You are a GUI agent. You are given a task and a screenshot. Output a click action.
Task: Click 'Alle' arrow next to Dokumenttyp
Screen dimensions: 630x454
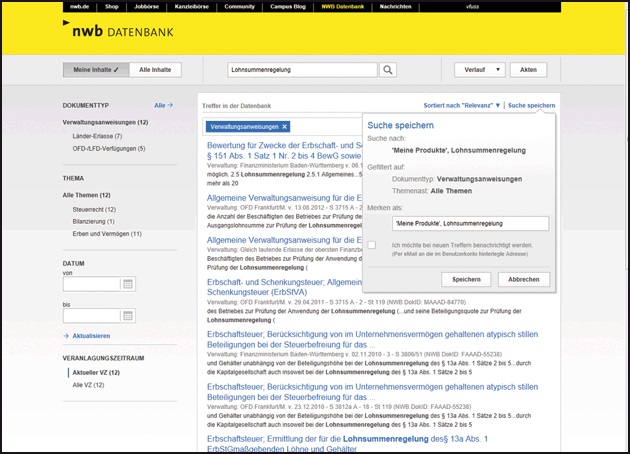163,105
